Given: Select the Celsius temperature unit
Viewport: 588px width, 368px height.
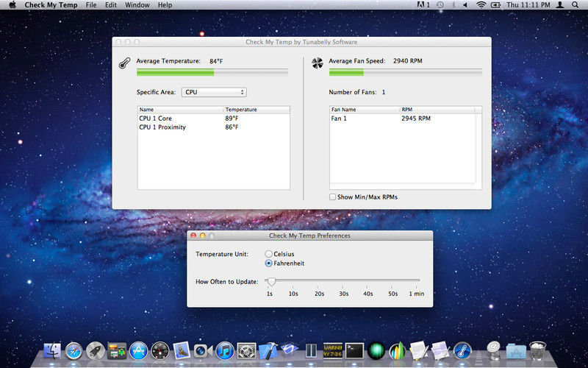Looking at the screenshot, I should pyautogui.click(x=268, y=254).
